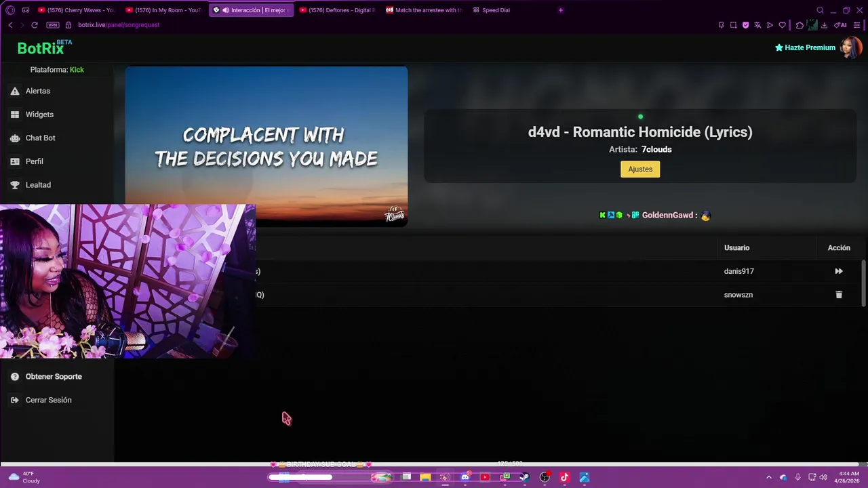
Task: Open the Perfil sidebar section
Action: coord(35,161)
